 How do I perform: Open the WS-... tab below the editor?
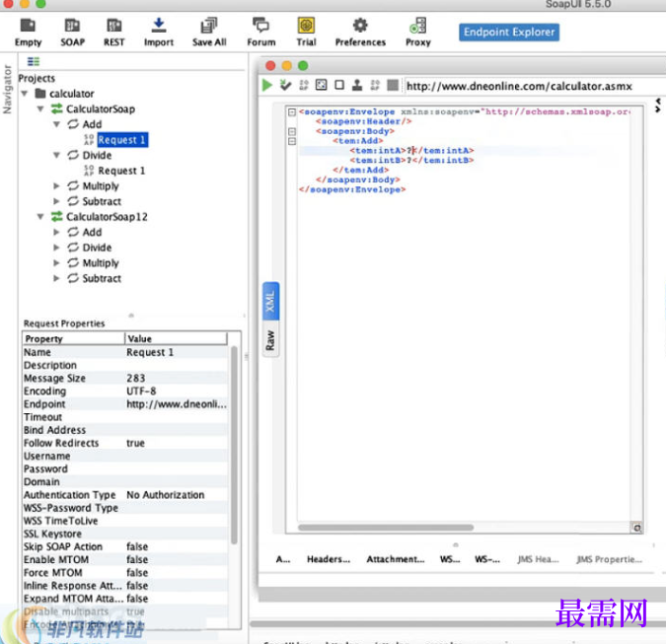pos(487,559)
